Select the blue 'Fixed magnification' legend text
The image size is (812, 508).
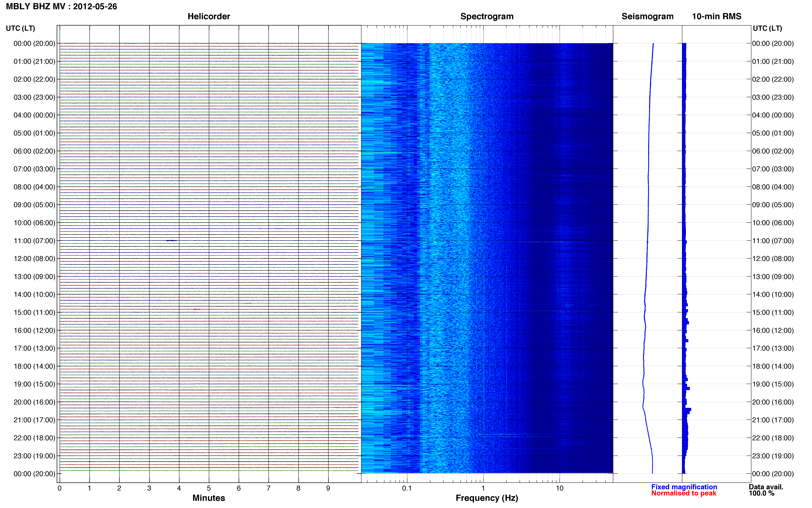[x=684, y=487]
